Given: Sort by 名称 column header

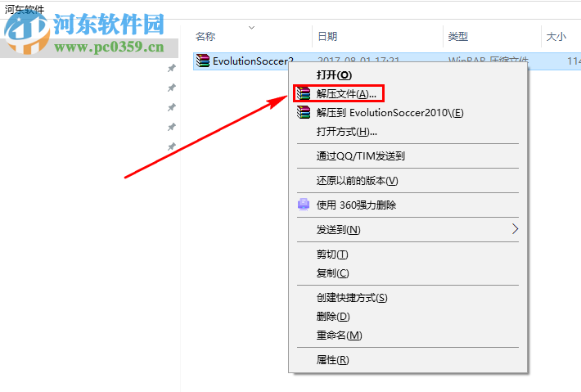Looking at the screenshot, I should coord(205,36).
